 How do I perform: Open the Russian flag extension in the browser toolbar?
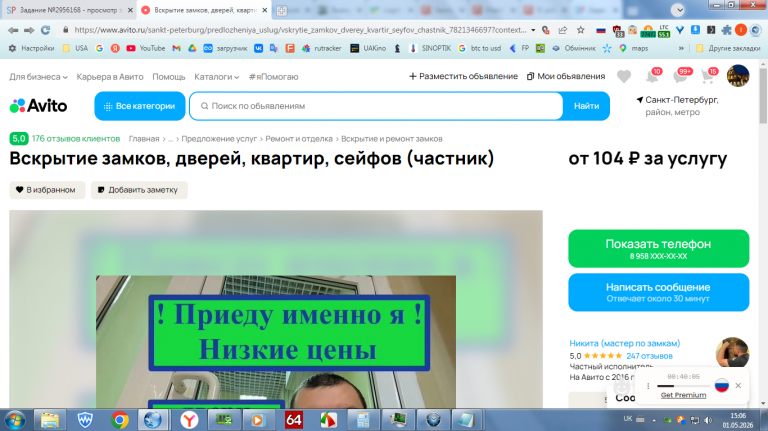(600, 30)
